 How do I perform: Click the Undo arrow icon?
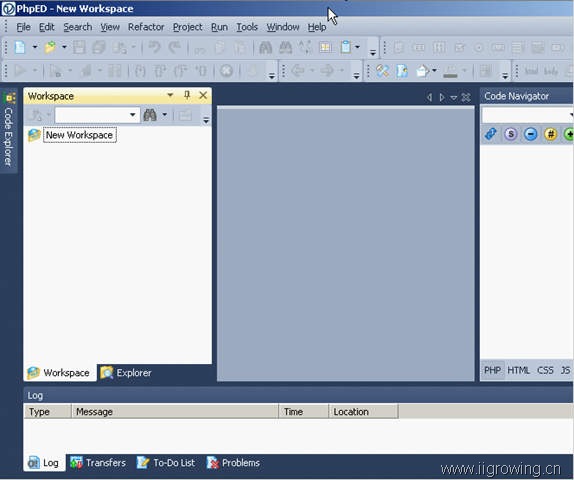click(x=154, y=47)
